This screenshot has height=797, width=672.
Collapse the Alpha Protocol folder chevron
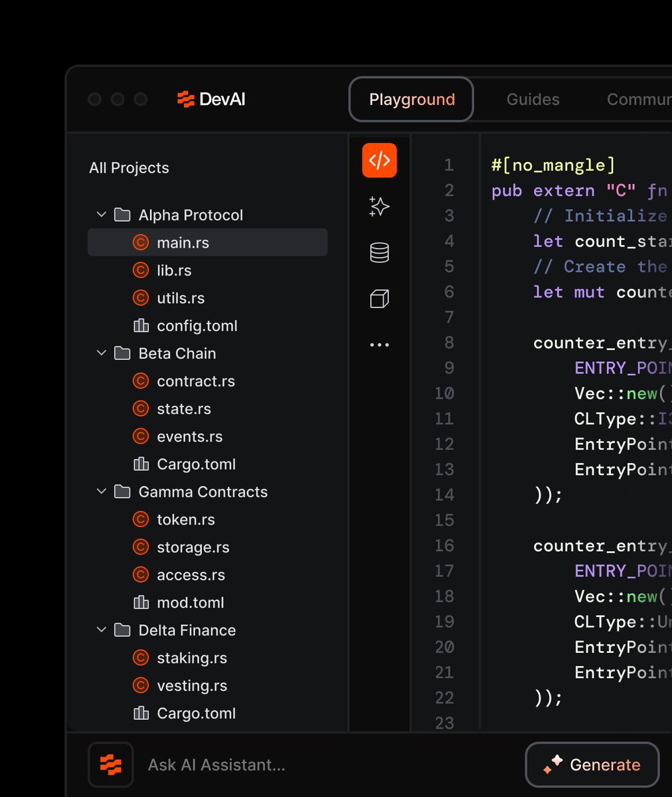pos(102,215)
